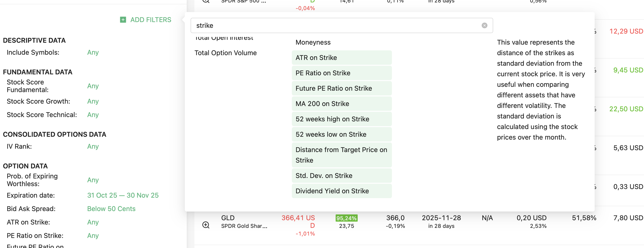This screenshot has width=644, height=248.
Task: Add the Total Option Volume filter
Action: click(x=226, y=53)
